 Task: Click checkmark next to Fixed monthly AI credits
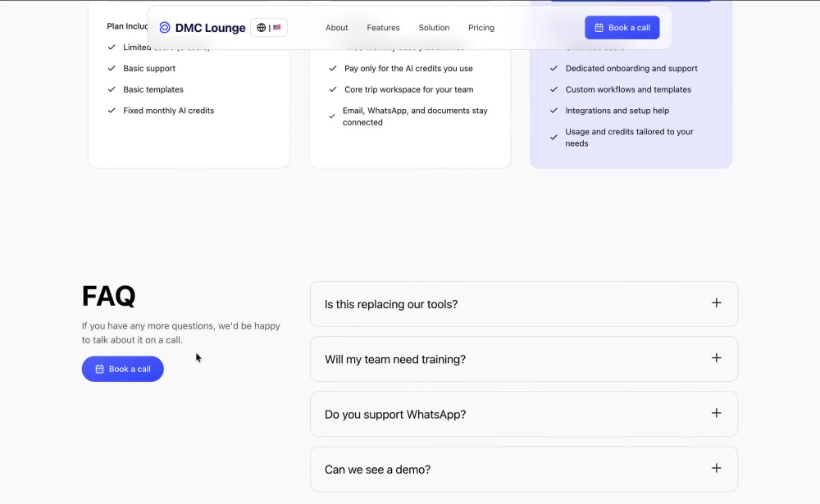coord(112,111)
